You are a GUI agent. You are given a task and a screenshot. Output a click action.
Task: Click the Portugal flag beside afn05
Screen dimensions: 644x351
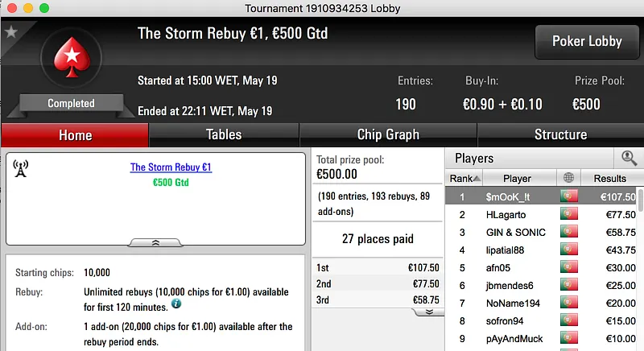(x=570, y=267)
